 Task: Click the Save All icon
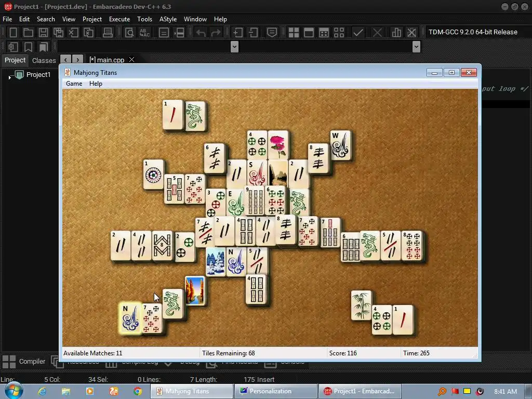click(58, 32)
